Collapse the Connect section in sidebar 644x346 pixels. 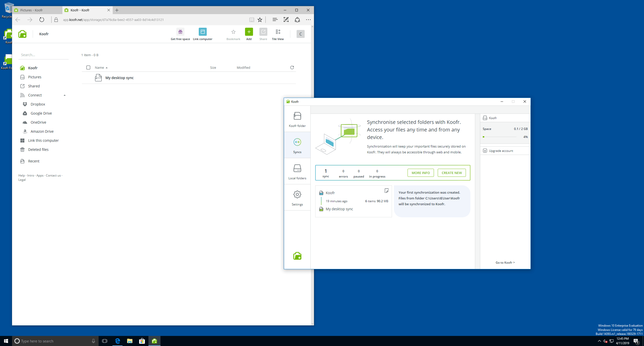[64, 95]
